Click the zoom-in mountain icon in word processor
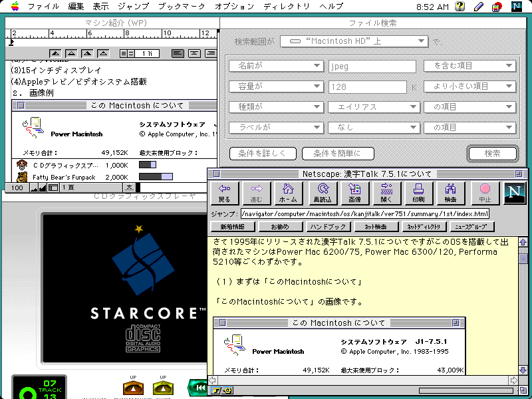 [x=43, y=188]
